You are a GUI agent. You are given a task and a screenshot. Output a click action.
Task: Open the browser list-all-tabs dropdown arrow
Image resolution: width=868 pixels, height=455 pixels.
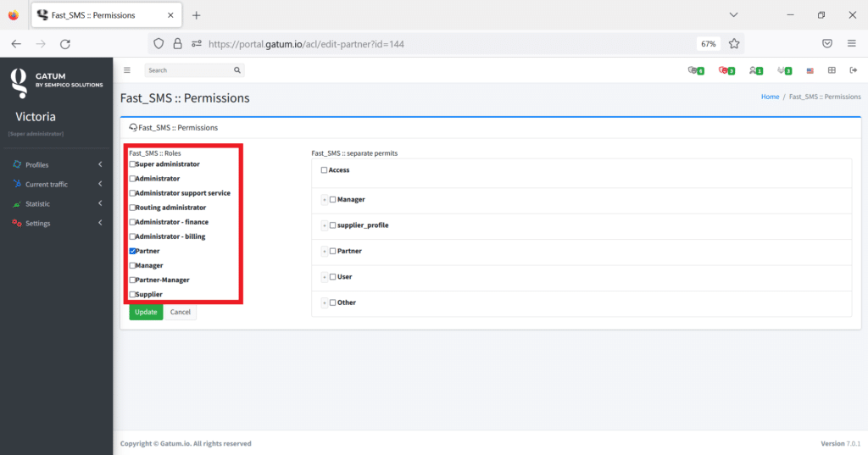tap(733, 15)
